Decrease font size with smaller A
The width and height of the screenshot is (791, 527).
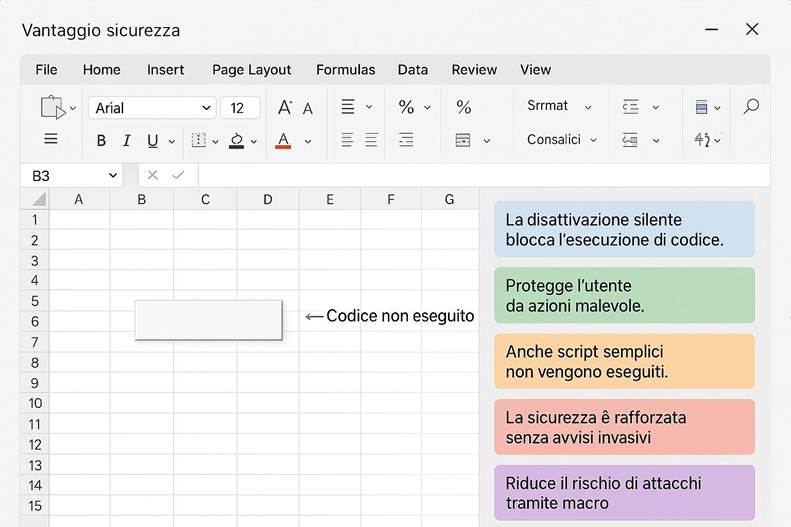click(x=308, y=108)
